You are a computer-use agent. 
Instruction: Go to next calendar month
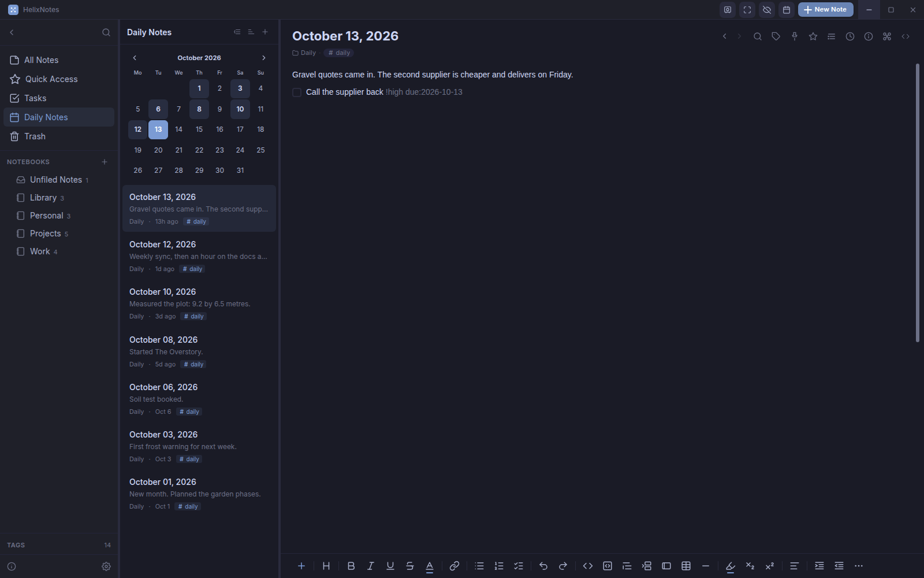point(264,58)
